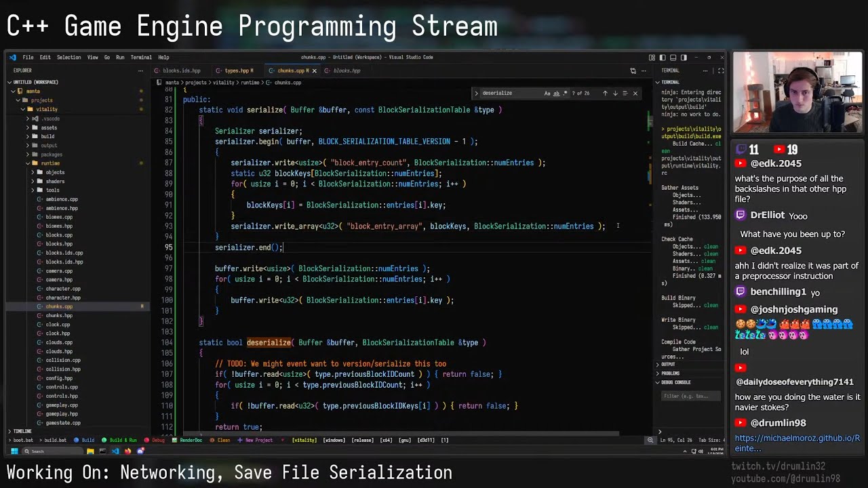Expand the Timeline section

click(10, 431)
